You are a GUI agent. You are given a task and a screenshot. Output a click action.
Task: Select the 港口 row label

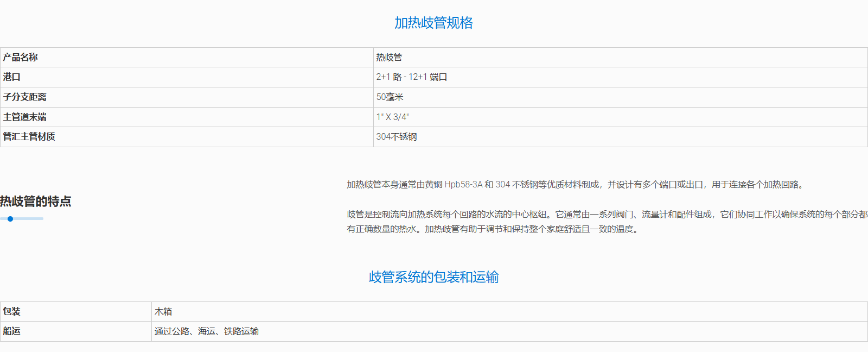[12, 77]
